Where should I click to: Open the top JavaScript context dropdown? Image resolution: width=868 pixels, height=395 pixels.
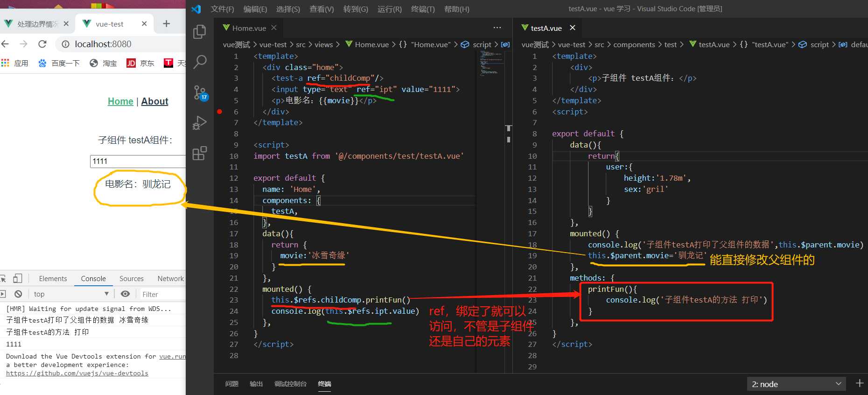click(x=71, y=294)
